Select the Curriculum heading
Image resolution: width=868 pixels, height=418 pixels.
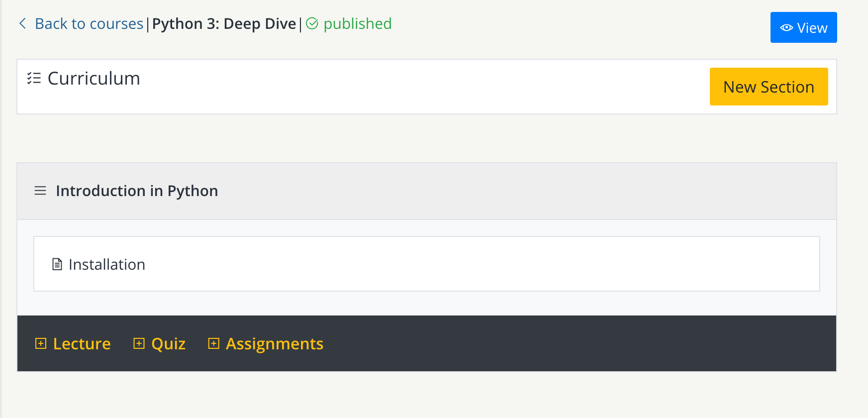pos(94,79)
